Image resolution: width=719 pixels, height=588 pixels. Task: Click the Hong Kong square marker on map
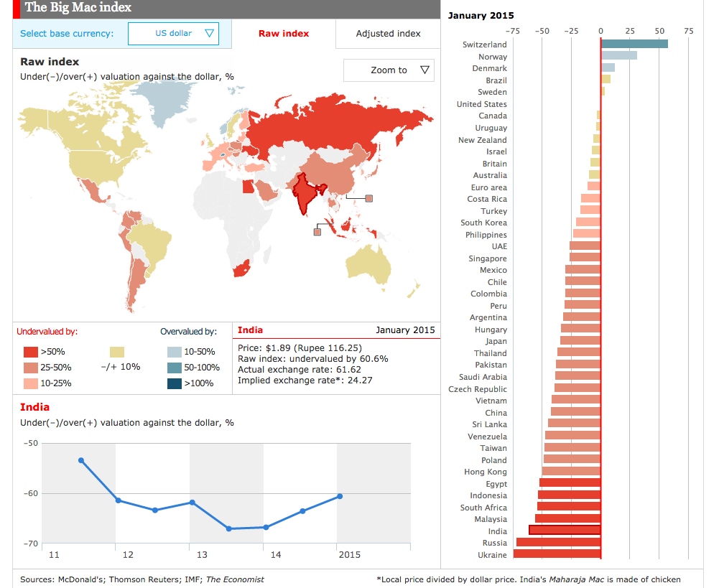pyautogui.click(x=369, y=199)
